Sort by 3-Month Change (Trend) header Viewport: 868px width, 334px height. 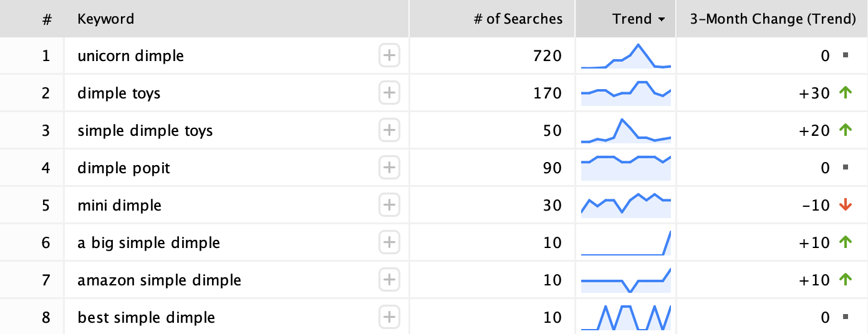[x=772, y=19]
